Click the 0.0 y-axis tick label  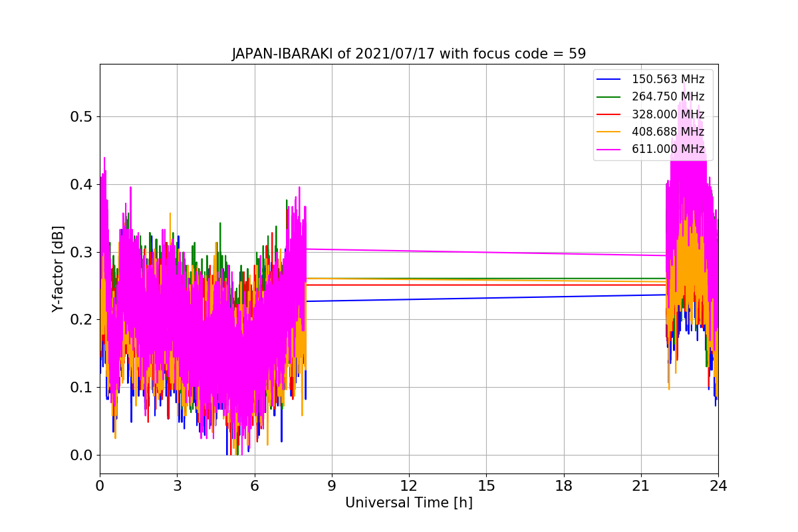tap(81, 455)
